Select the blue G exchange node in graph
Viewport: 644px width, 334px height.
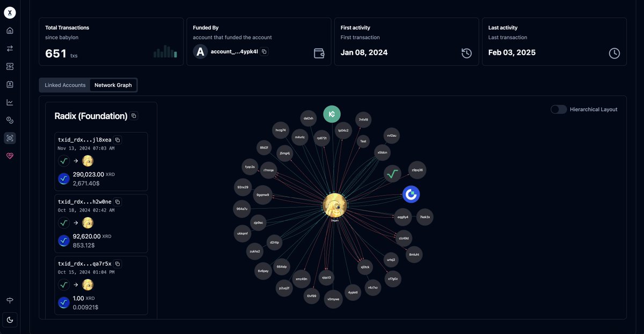tap(411, 195)
